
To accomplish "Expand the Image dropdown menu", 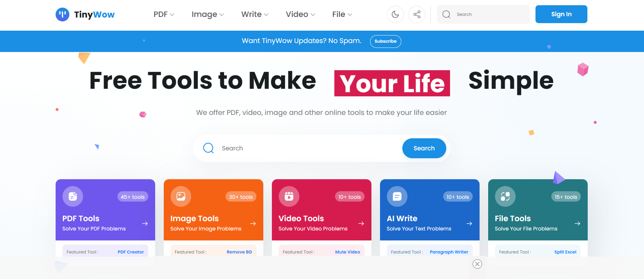I will 207,15.
